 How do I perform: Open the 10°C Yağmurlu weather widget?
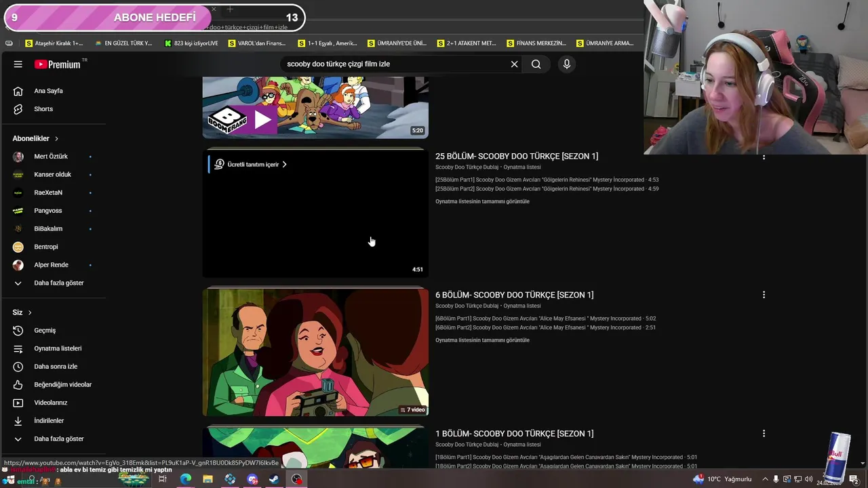722,479
